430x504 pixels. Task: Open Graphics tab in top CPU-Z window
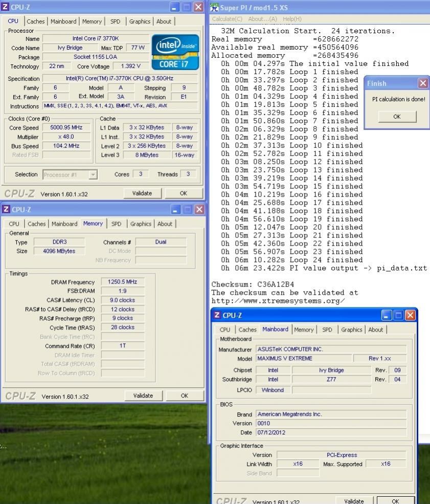[x=140, y=21]
